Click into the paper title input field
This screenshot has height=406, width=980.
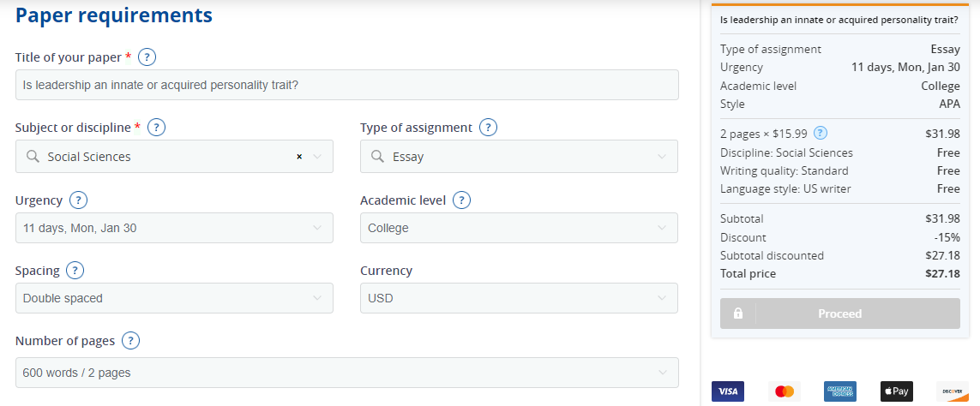coord(347,84)
